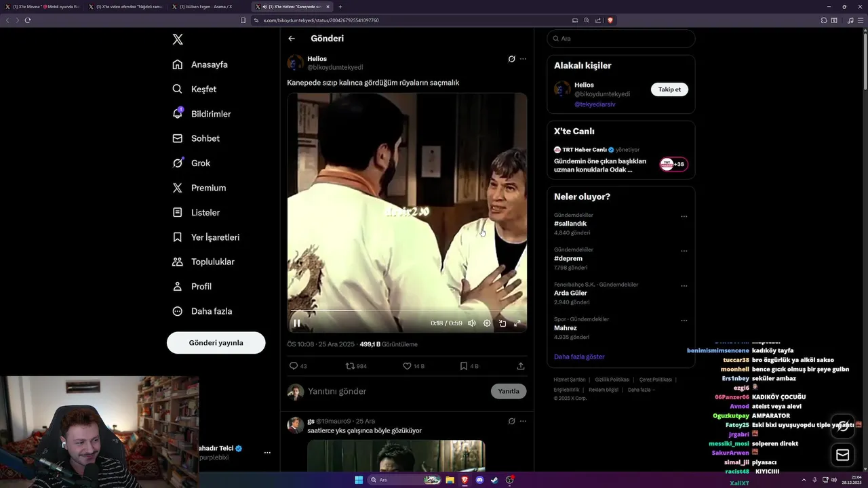Open the Arda Güler trend

[570, 293]
